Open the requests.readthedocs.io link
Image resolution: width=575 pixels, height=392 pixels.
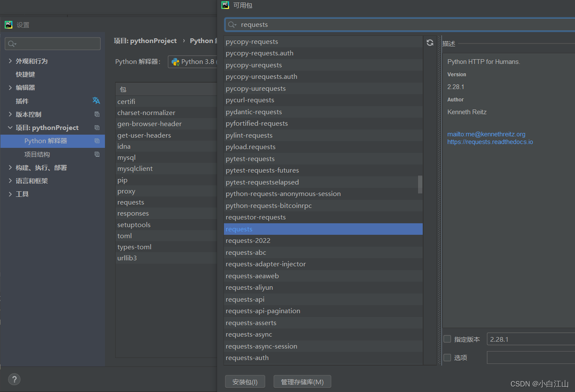(490, 142)
